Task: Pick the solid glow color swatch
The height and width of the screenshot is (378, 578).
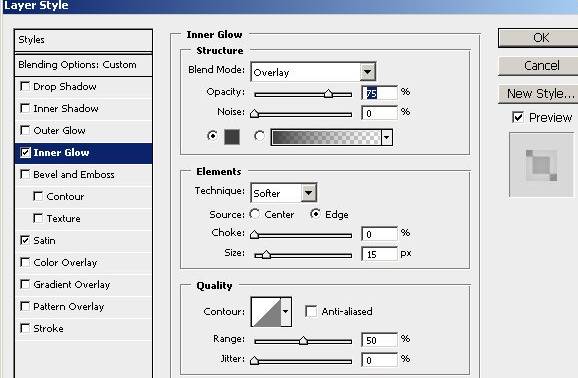Action: [x=232, y=137]
